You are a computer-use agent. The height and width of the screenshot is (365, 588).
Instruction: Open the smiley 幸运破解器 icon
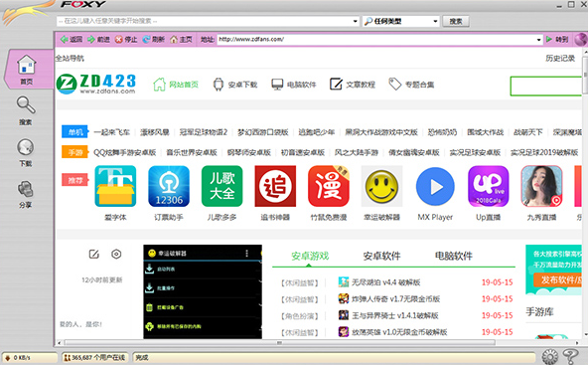(x=381, y=186)
